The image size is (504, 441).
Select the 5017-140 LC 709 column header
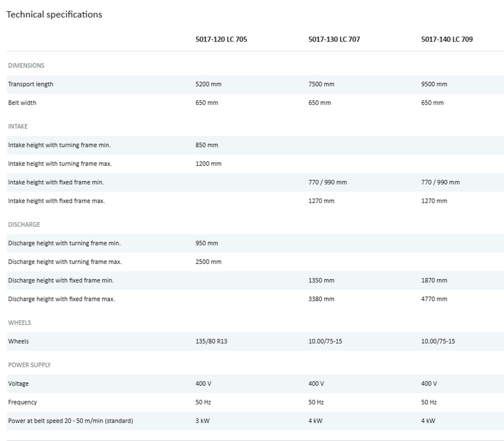tap(446, 39)
